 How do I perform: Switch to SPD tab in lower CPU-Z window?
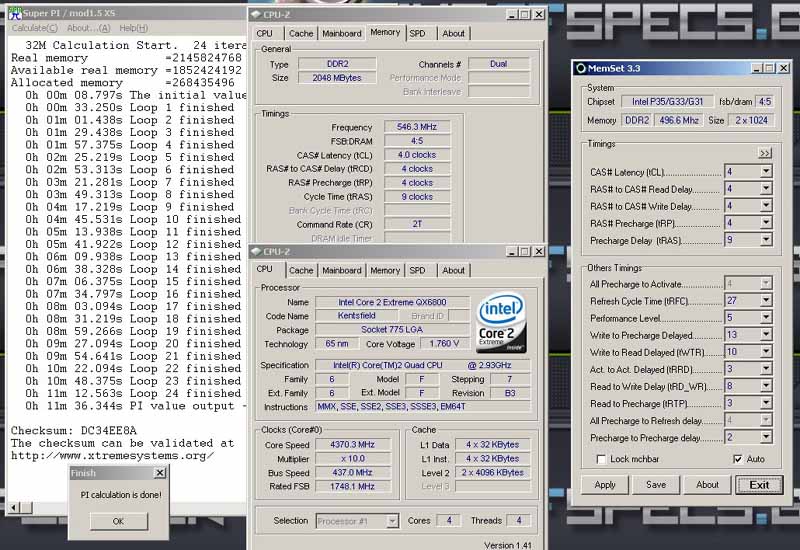[x=417, y=270]
